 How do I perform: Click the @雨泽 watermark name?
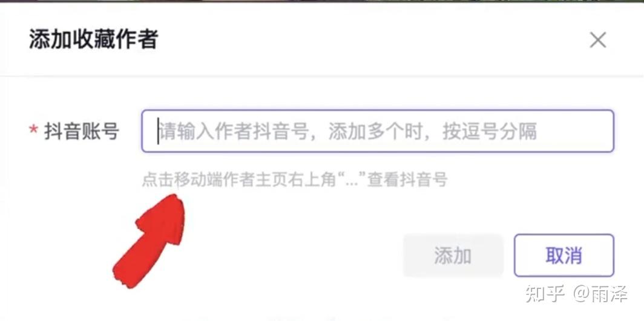(600, 294)
